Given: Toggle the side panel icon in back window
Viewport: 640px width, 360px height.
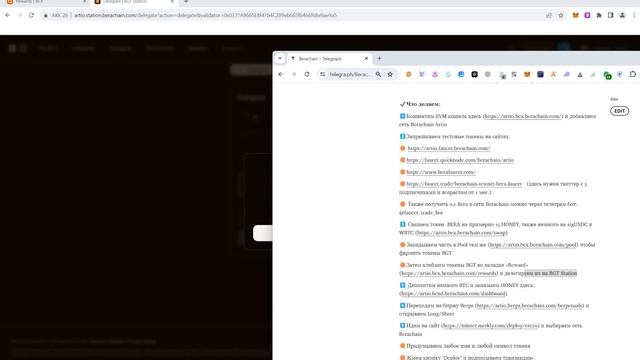Looking at the screenshot, I should click(x=611, y=15).
